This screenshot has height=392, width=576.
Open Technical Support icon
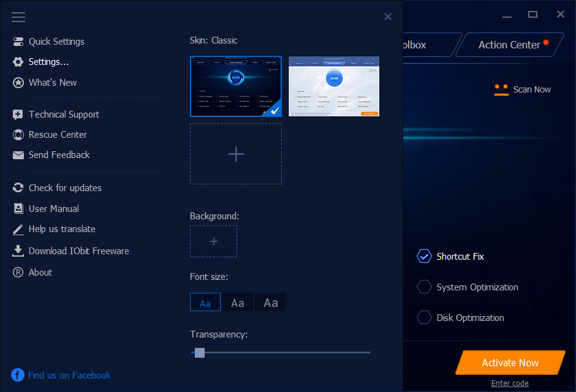tap(18, 115)
